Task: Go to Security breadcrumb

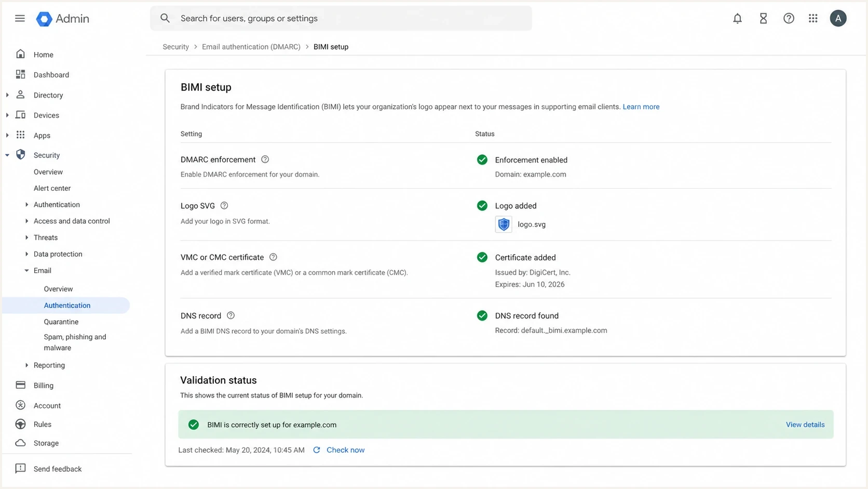Action: click(175, 47)
